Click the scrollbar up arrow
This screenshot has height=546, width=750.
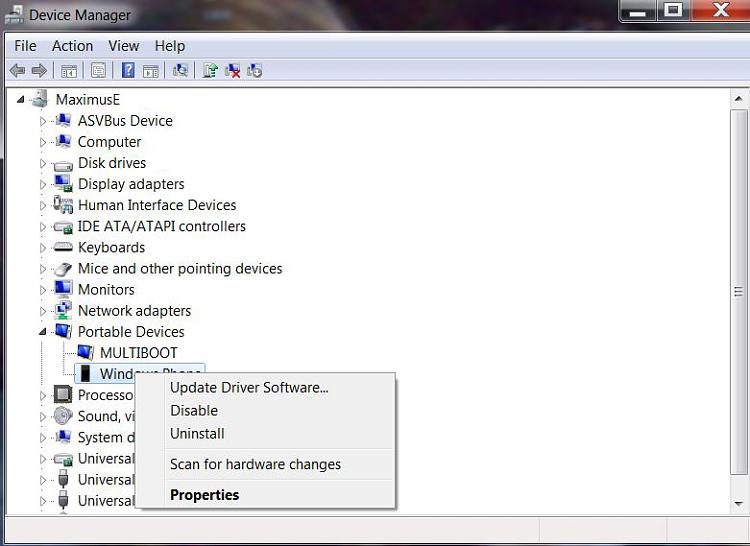[x=739, y=98]
